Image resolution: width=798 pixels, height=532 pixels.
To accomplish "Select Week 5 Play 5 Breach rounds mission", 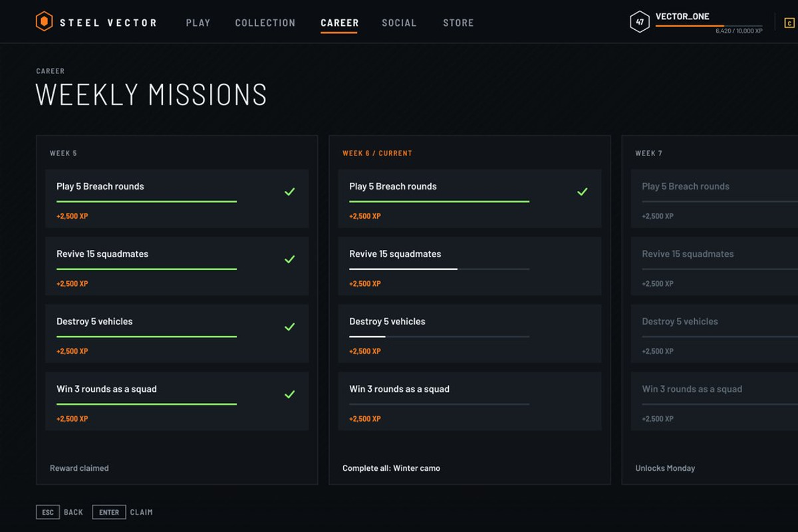I will coord(177,198).
